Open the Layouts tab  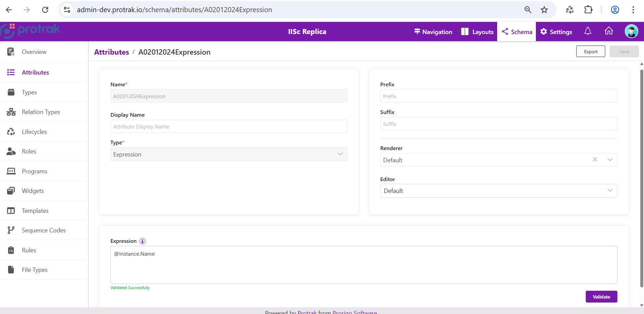477,32
